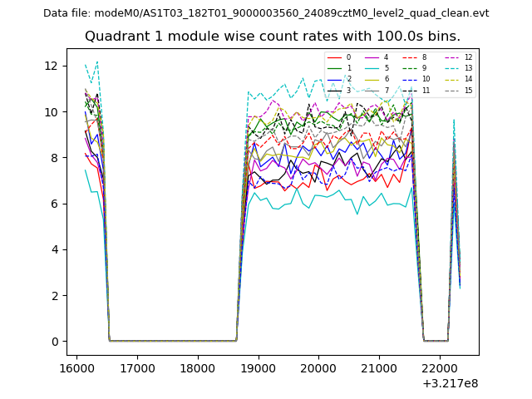Screen dimensions: 532x399
Task: Click the x-axis tick label 20000
Action: 318,367
